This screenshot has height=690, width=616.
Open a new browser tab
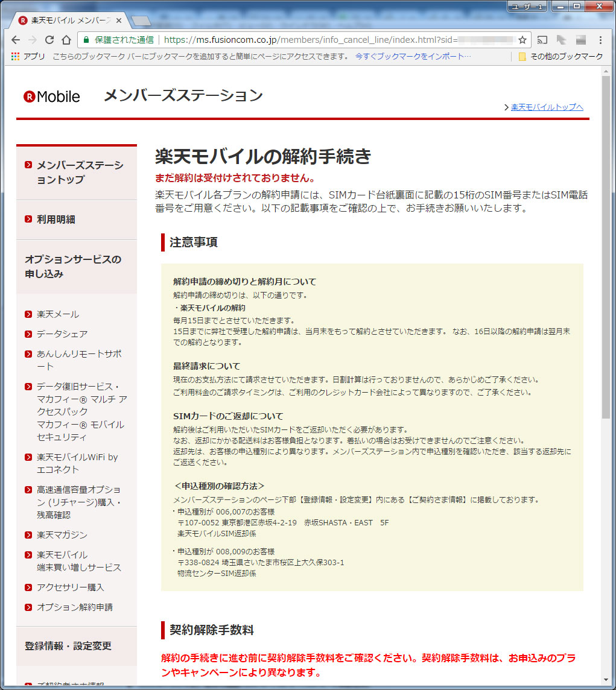point(141,21)
